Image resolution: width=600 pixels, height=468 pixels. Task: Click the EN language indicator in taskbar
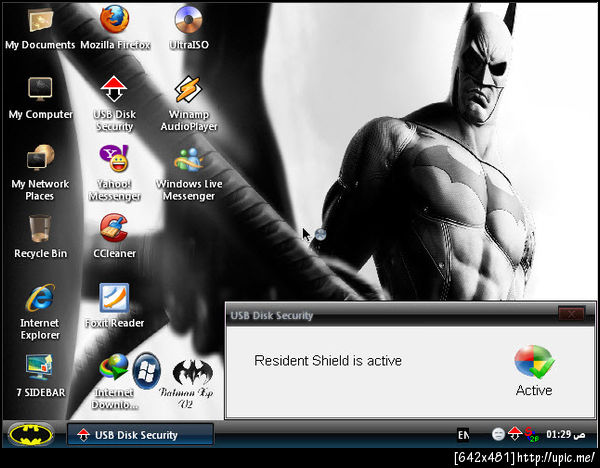pyautogui.click(x=463, y=435)
